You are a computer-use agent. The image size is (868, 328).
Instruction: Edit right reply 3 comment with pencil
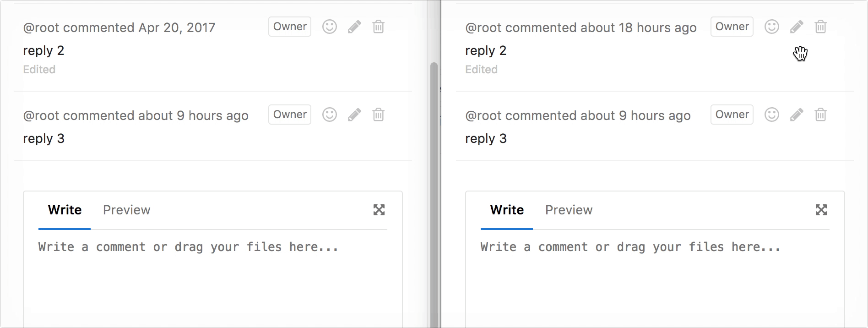797,115
